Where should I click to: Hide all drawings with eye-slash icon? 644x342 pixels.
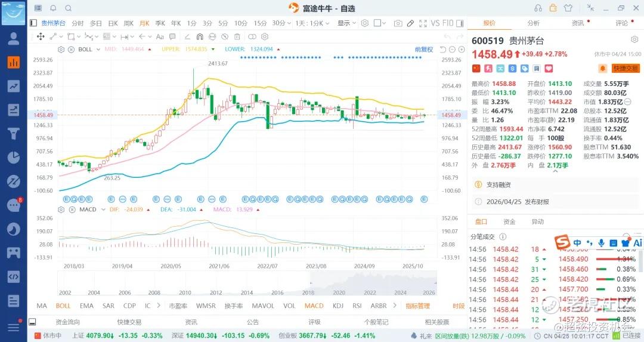tap(225, 36)
